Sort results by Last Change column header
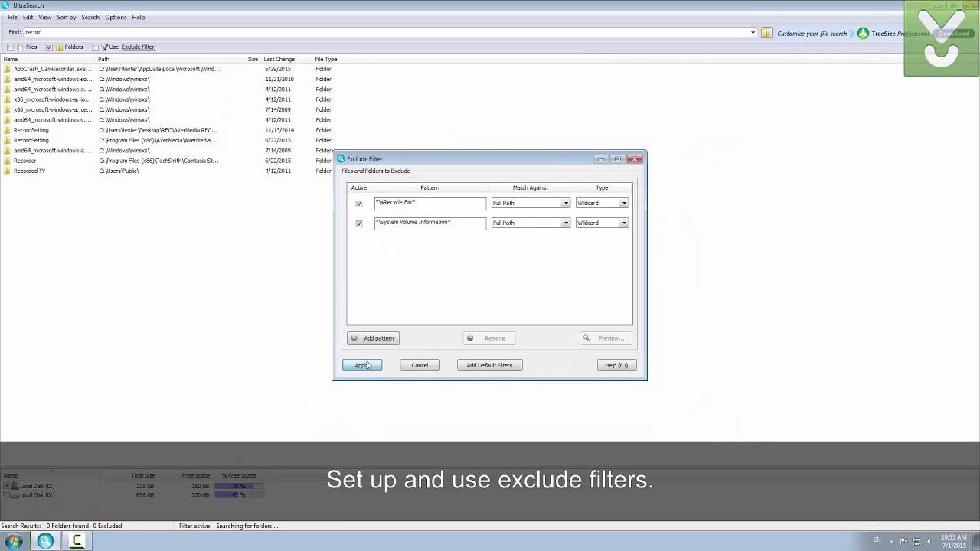This screenshot has height=551, width=980. click(279, 59)
